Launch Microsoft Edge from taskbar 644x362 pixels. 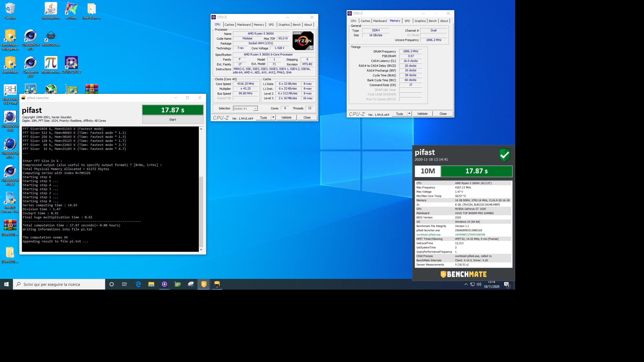tap(138, 284)
